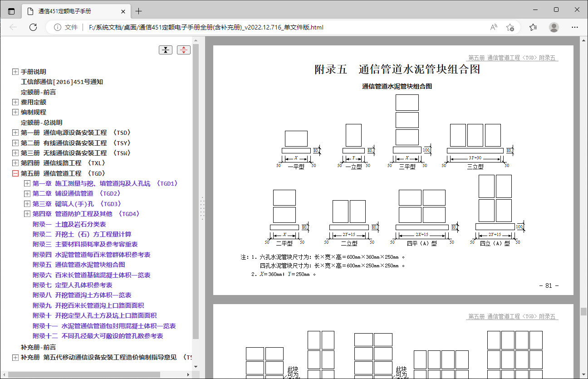Click the collapse-all tree button
Screen dimensions: 588x379
click(x=165, y=50)
